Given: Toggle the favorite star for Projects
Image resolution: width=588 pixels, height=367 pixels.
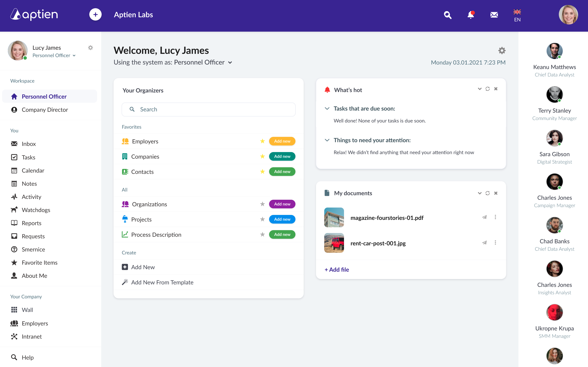Looking at the screenshot, I should coord(262,219).
